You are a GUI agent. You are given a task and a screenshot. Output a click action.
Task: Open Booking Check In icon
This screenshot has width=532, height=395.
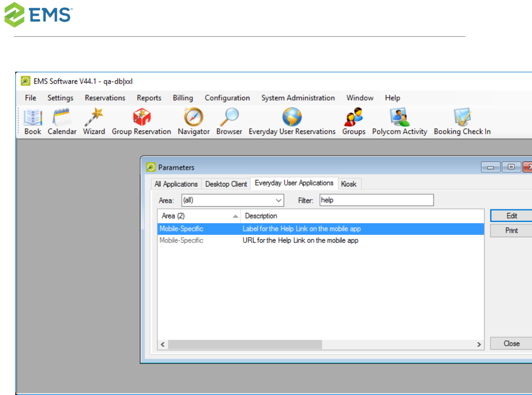tap(463, 122)
